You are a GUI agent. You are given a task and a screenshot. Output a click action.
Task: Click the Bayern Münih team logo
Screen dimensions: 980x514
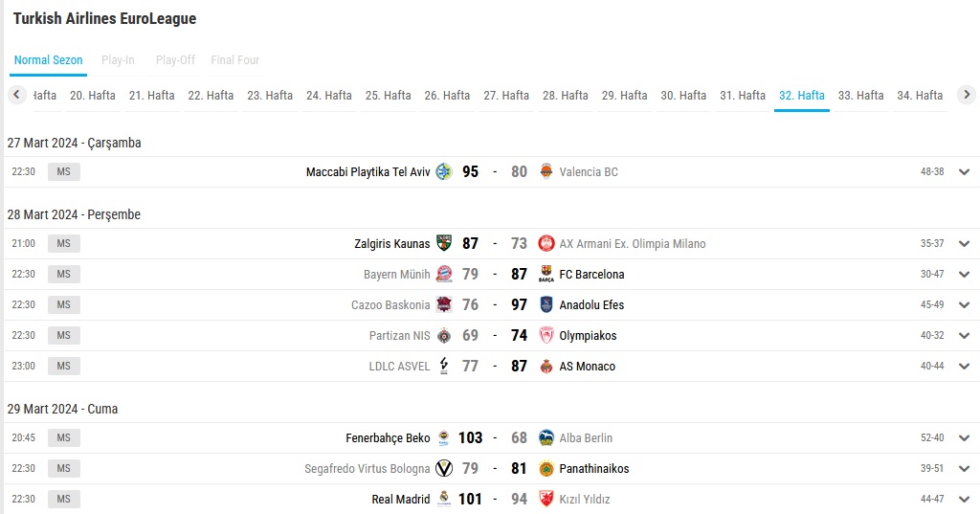pos(444,274)
